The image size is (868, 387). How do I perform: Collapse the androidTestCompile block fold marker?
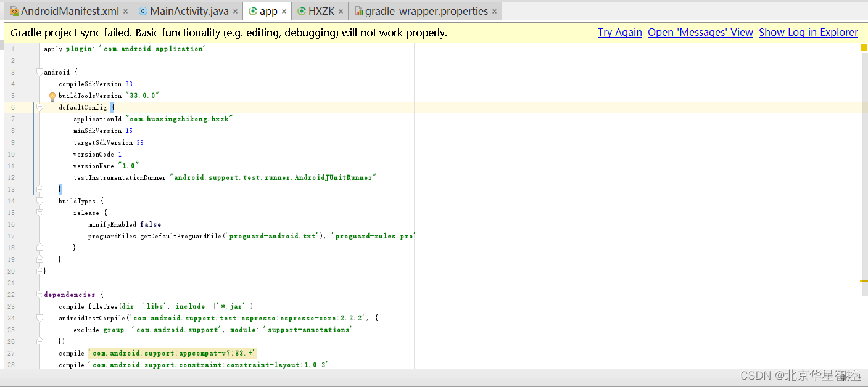tap(39, 317)
